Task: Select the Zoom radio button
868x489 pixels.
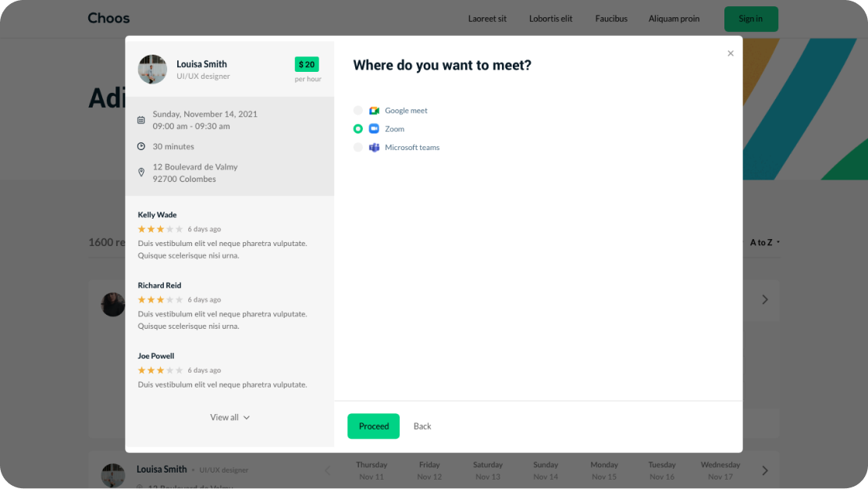Action: click(x=358, y=129)
